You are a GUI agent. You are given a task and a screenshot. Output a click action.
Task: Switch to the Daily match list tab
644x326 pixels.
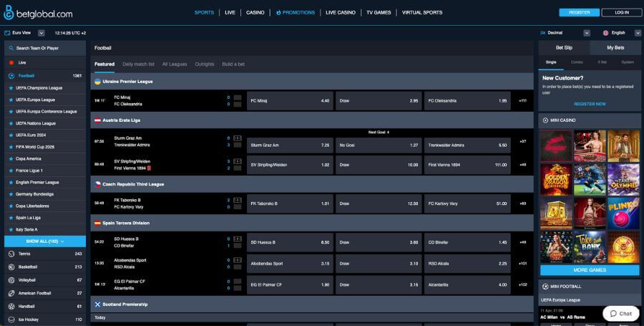click(138, 64)
